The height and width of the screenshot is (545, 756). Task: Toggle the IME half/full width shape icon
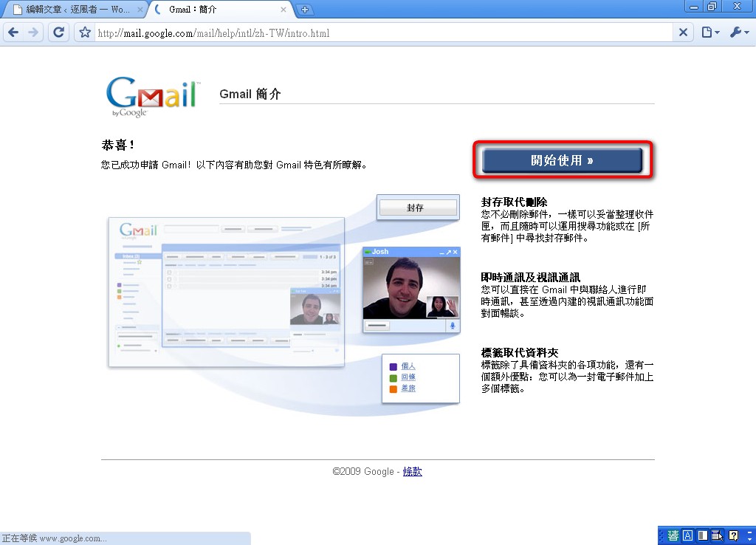pyautogui.click(x=703, y=535)
